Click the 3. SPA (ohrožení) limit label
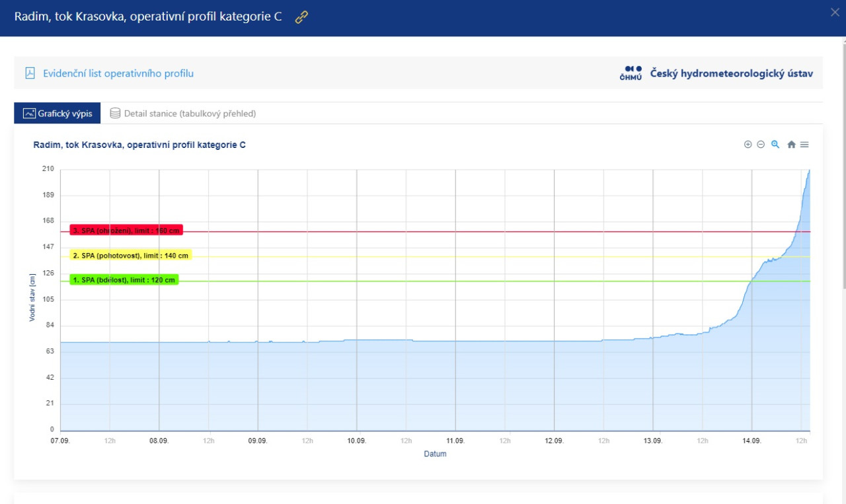 [126, 231]
